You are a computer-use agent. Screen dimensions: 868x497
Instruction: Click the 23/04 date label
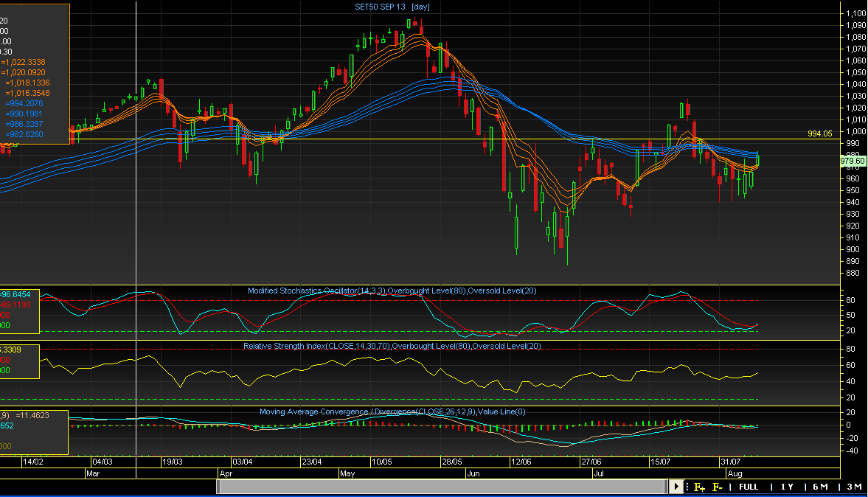(x=312, y=462)
